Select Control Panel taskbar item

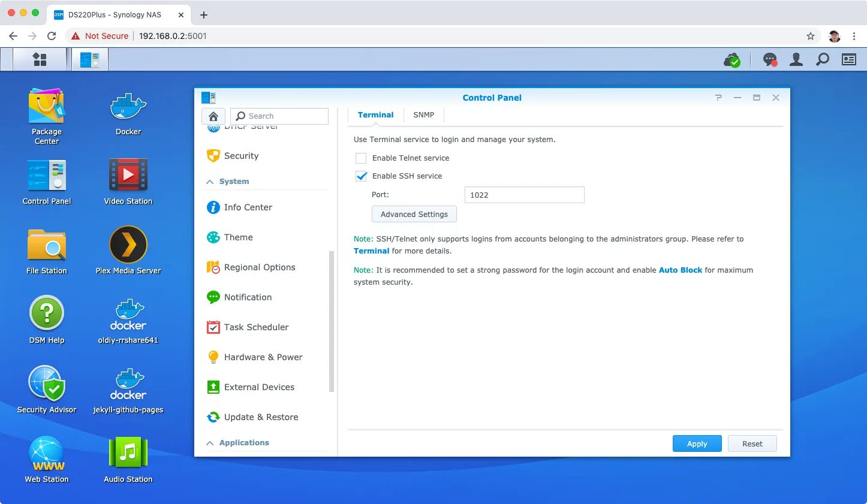[x=90, y=59]
